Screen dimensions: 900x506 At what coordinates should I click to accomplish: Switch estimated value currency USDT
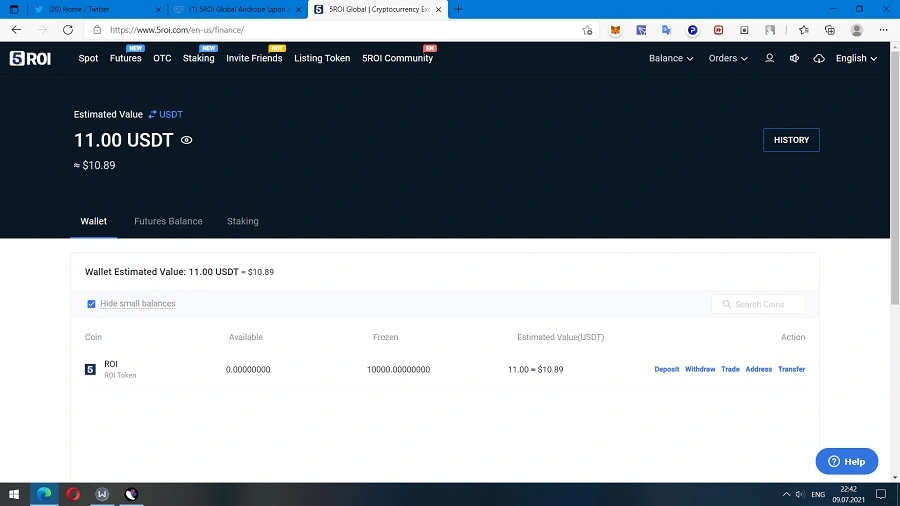tap(165, 114)
